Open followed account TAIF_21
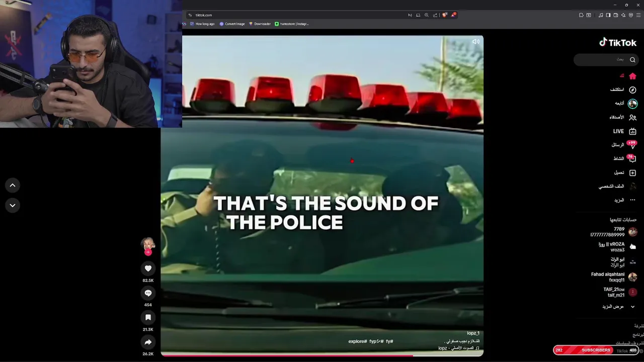Image resolution: width=644 pixels, height=362 pixels. pyautogui.click(x=620, y=292)
